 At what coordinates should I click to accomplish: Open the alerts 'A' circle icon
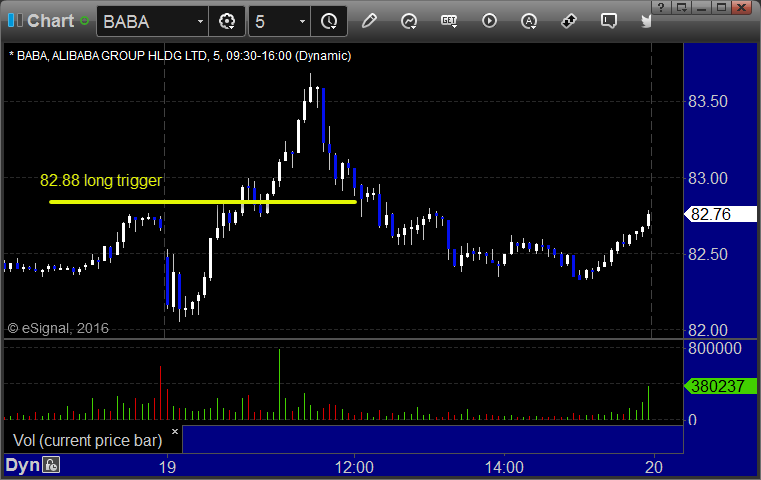pos(529,21)
